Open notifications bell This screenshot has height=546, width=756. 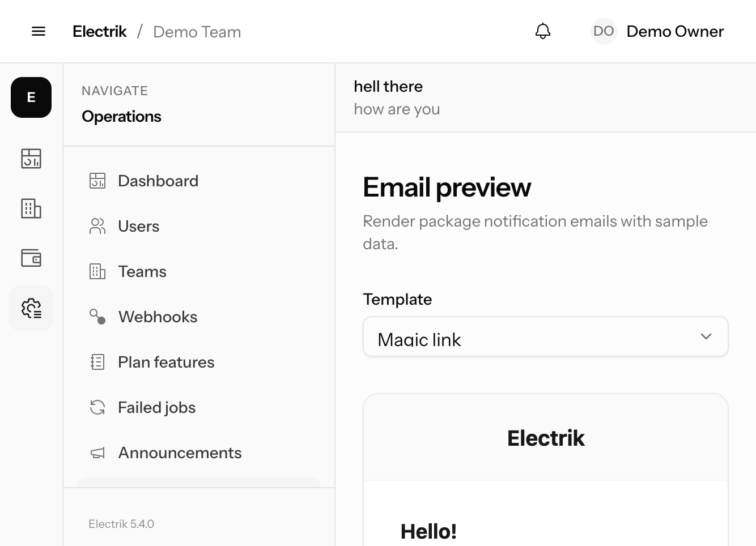click(543, 31)
